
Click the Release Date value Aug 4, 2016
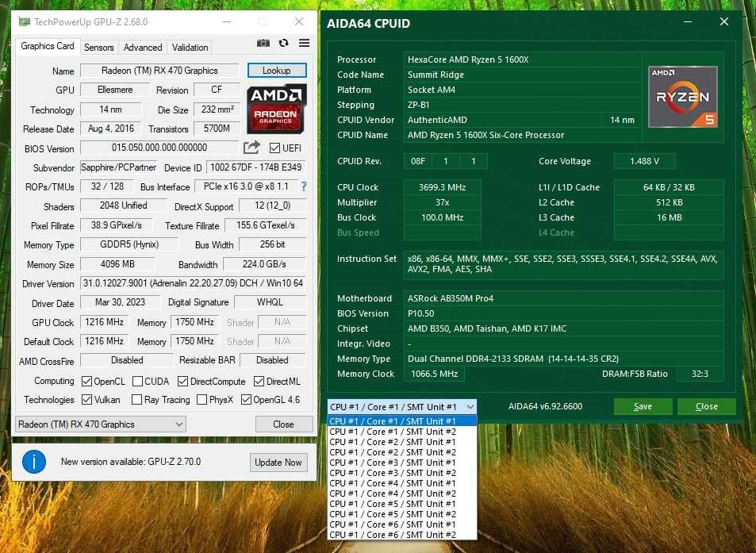[x=111, y=129]
